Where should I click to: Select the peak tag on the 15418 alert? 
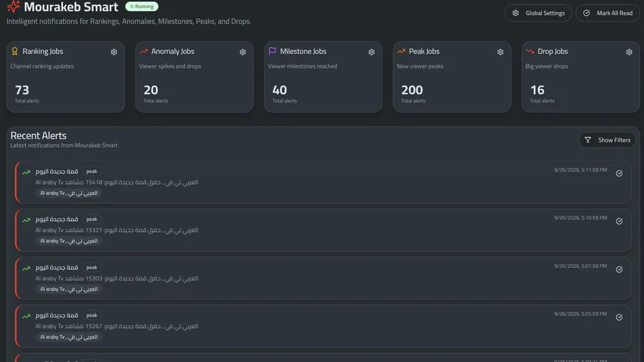click(x=92, y=172)
